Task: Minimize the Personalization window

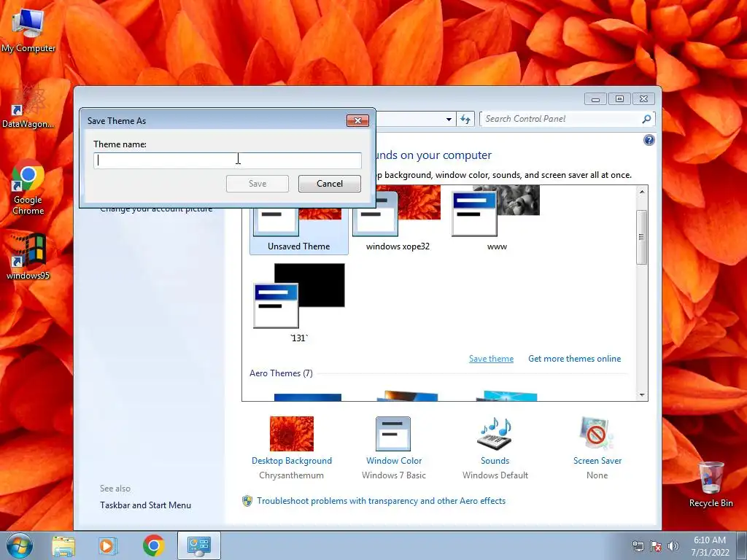Action: (x=595, y=99)
